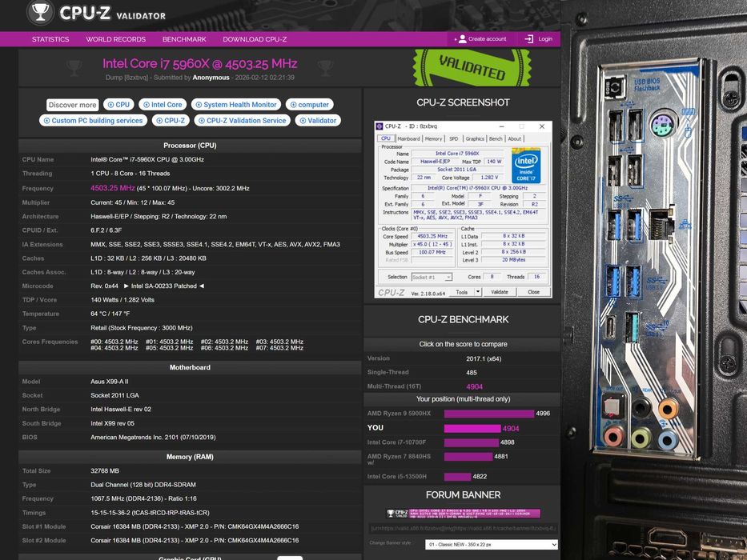Viewport: 747px width, 560px height.
Task: Click the Memory (RAM) section header
Action: (190, 457)
